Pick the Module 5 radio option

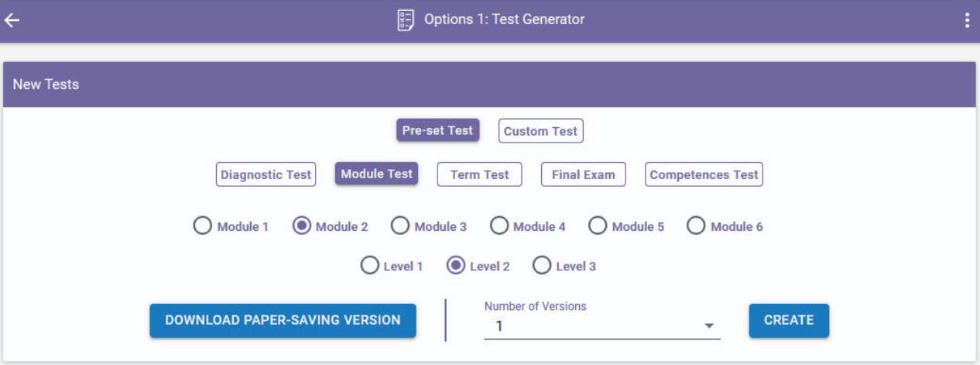(598, 226)
